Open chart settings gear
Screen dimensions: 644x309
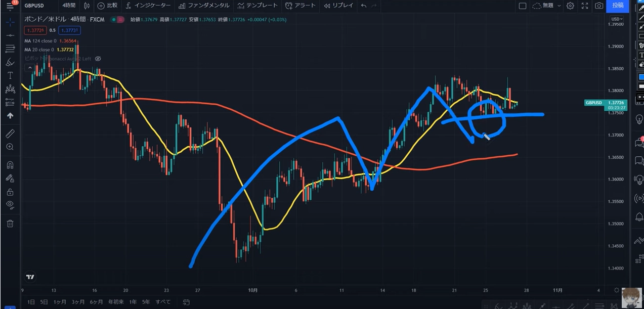[x=570, y=6]
